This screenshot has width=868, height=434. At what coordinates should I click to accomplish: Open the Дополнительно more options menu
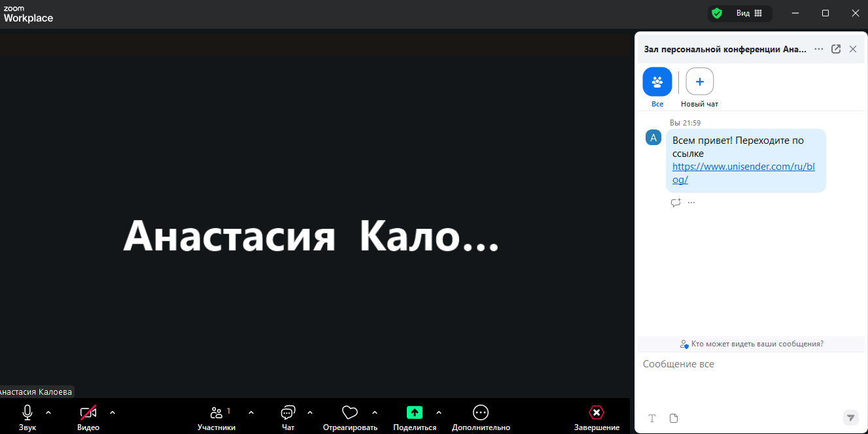tap(481, 417)
